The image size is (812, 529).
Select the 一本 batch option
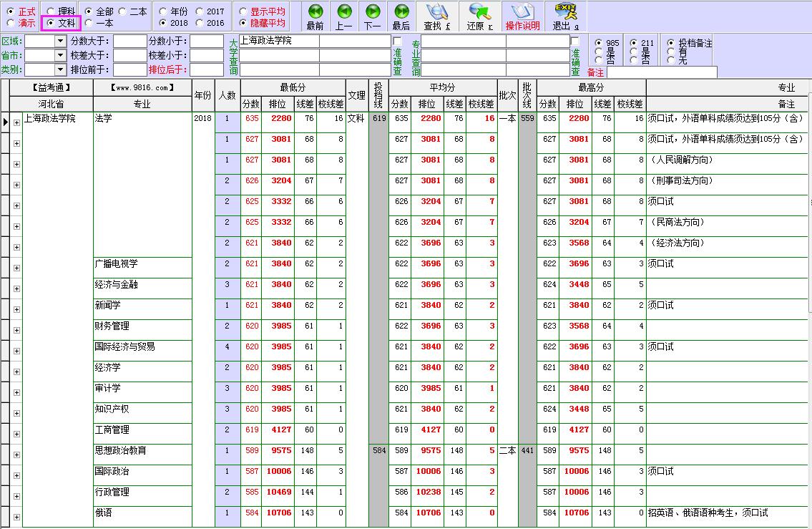pos(89,23)
